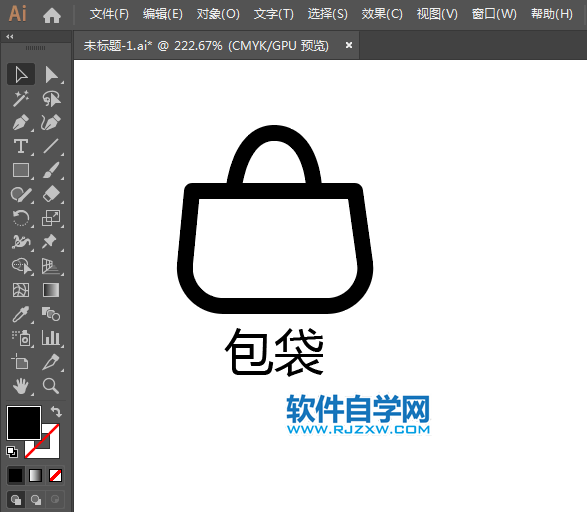Enable Draw Inside mode
Image resolution: width=587 pixels, height=512 pixels.
[55, 500]
